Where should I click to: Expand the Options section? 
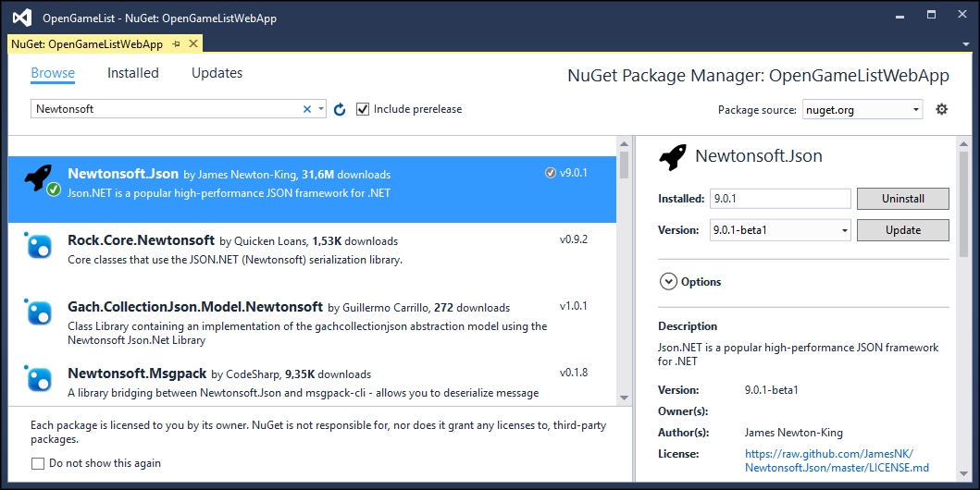(668, 282)
